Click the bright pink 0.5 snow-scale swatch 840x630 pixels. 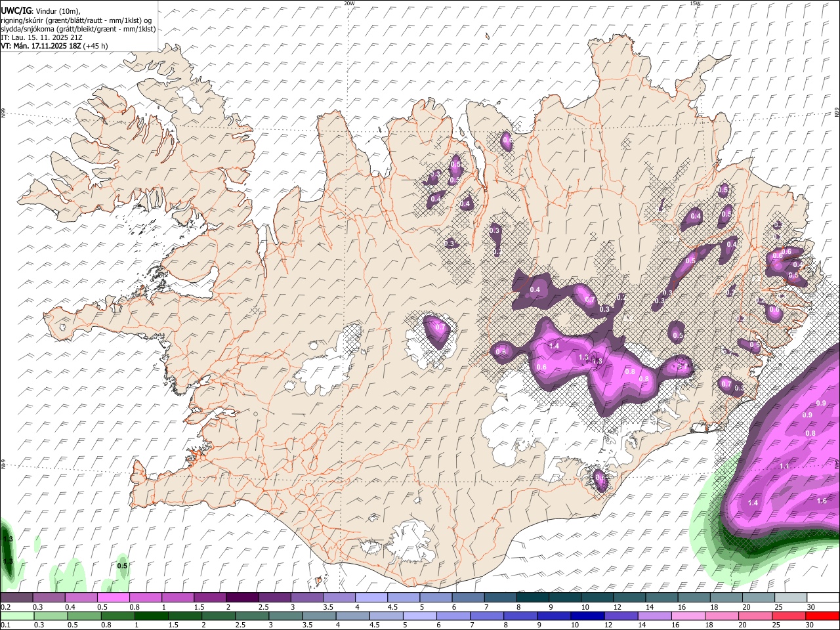tap(113, 598)
